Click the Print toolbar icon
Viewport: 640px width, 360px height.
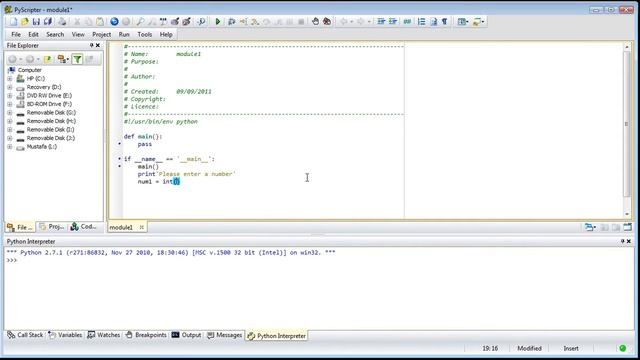tap(62, 22)
